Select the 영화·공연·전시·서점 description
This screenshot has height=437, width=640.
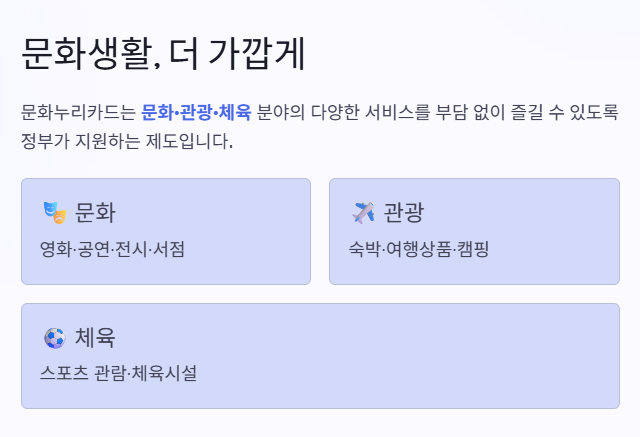pyautogui.click(x=112, y=249)
